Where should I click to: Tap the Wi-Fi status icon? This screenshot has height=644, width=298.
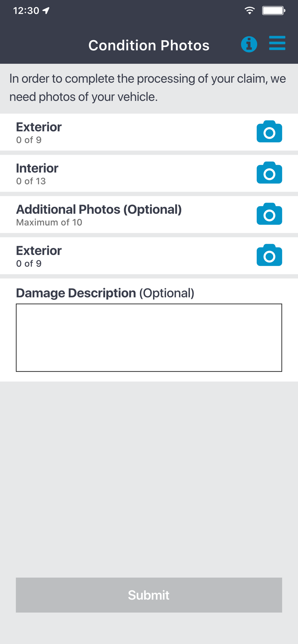click(x=249, y=11)
